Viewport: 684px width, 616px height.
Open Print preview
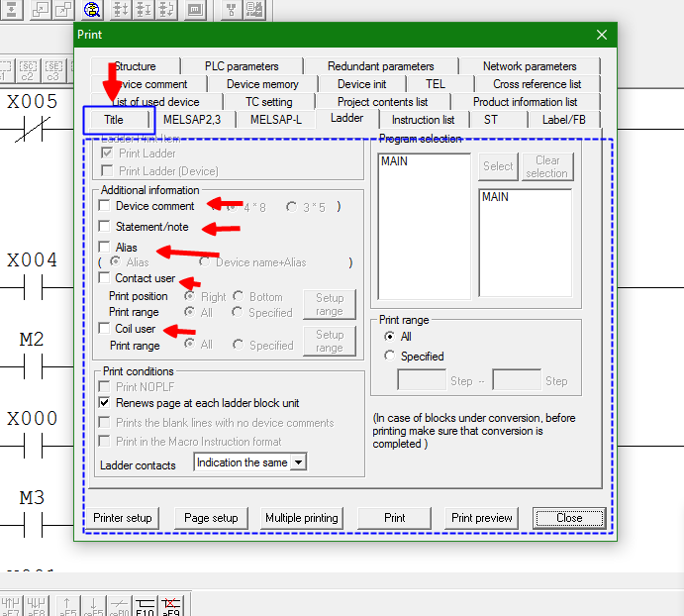point(482,518)
